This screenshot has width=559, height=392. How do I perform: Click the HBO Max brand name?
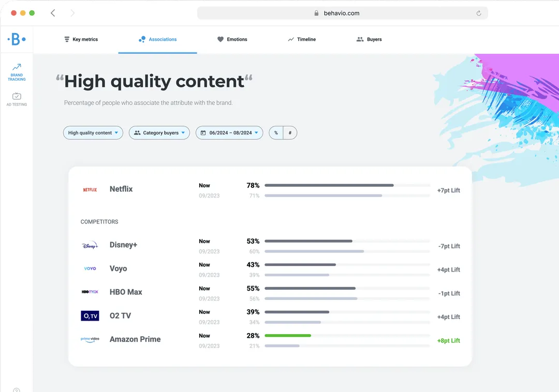pos(126,292)
